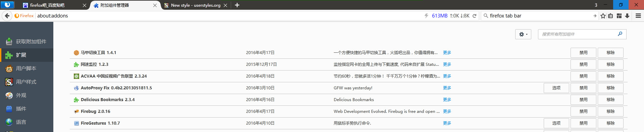
Task: Remove FireGestures extension
Action: (610, 123)
